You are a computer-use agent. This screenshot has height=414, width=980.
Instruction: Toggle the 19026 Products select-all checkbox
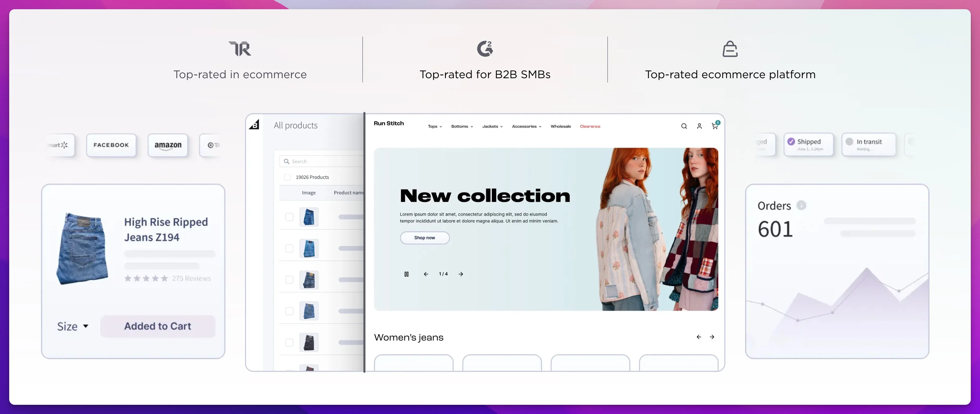coord(287,177)
